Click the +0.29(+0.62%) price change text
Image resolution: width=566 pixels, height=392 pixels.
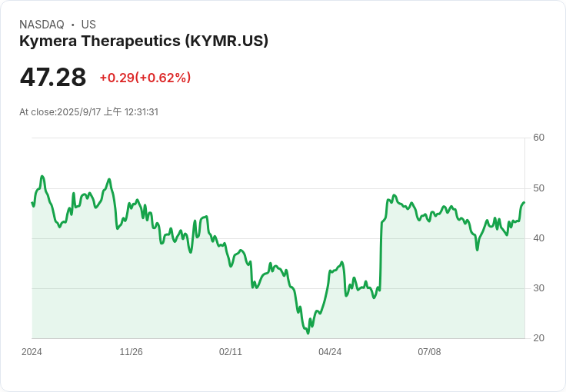point(145,78)
